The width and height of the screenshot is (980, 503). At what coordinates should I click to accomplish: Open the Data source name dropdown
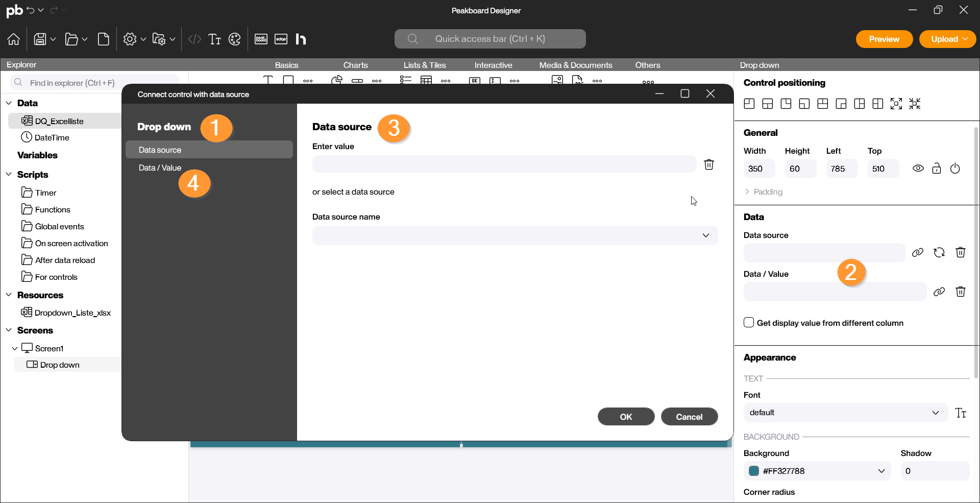[x=514, y=235]
